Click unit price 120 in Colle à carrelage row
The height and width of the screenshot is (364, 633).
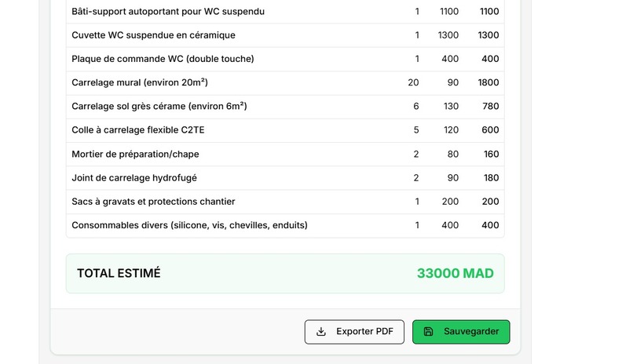[451, 130]
